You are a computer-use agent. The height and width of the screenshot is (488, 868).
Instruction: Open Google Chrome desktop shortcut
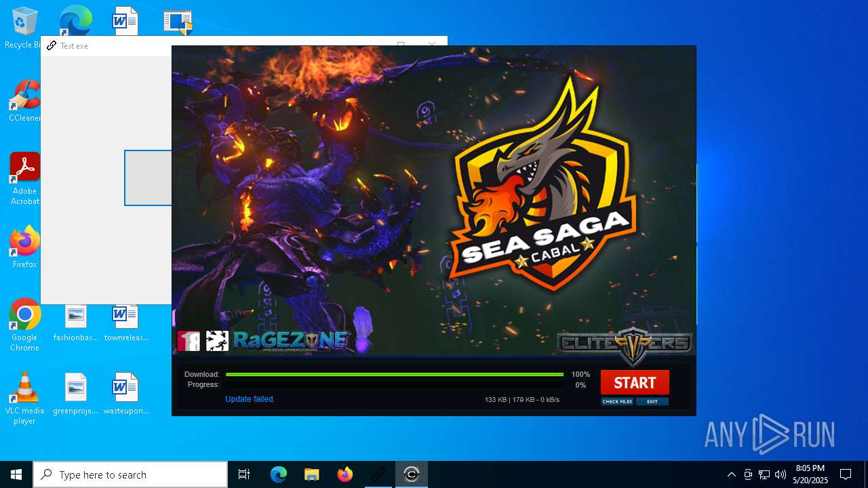pos(24,325)
